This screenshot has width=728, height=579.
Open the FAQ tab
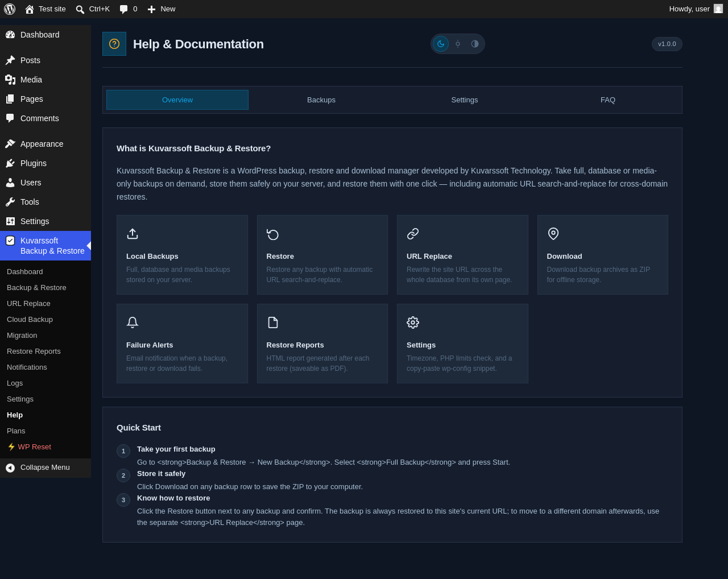tap(608, 100)
